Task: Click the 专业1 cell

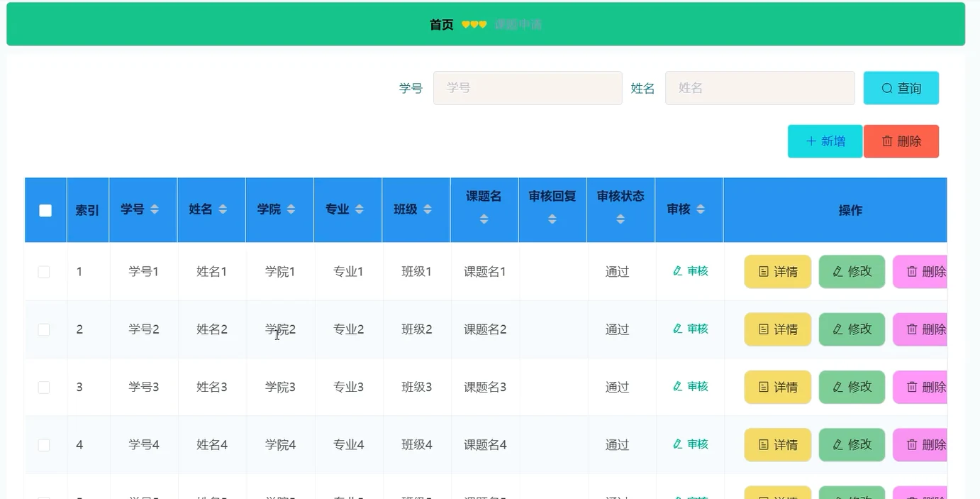Action: point(349,272)
